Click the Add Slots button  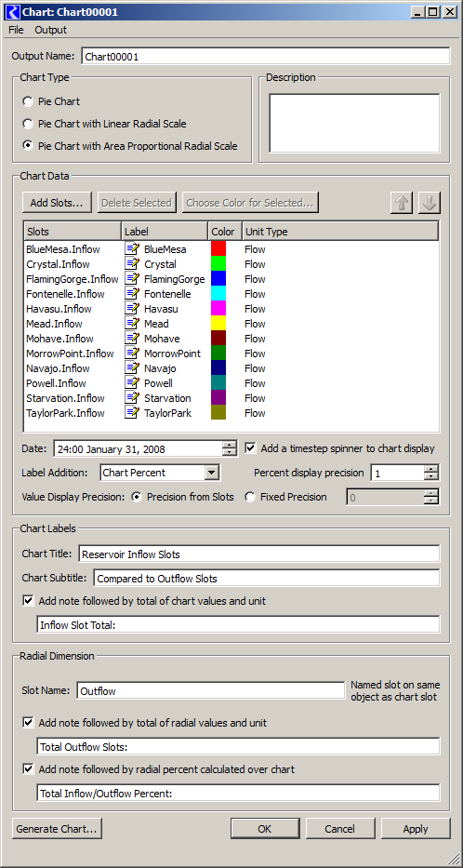coord(58,203)
